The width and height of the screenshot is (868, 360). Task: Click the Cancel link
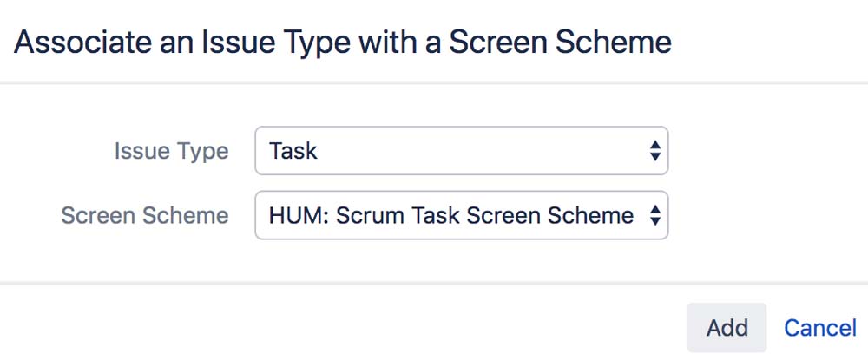[x=820, y=328]
